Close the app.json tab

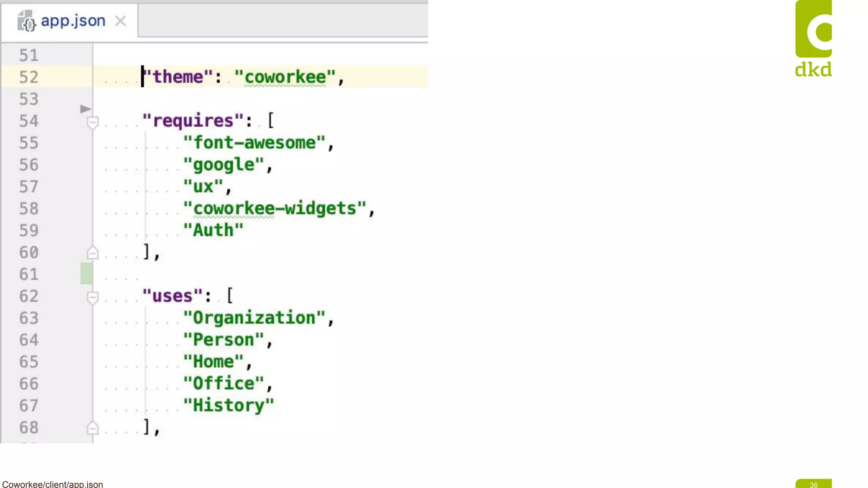[121, 21]
